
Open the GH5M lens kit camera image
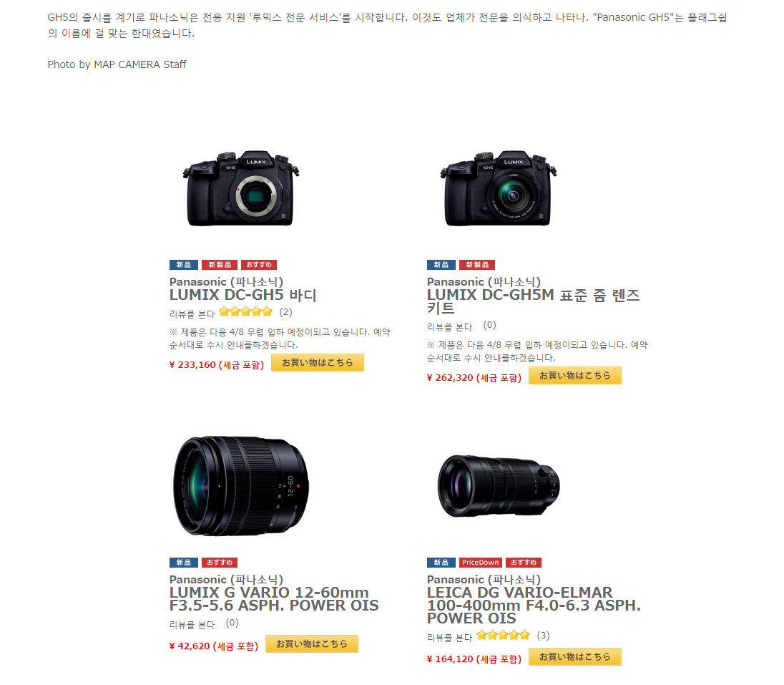[x=498, y=188]
